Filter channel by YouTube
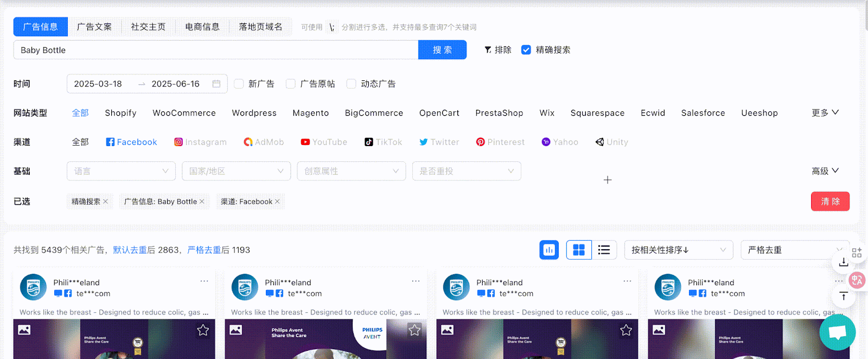 tap(324, 142)
